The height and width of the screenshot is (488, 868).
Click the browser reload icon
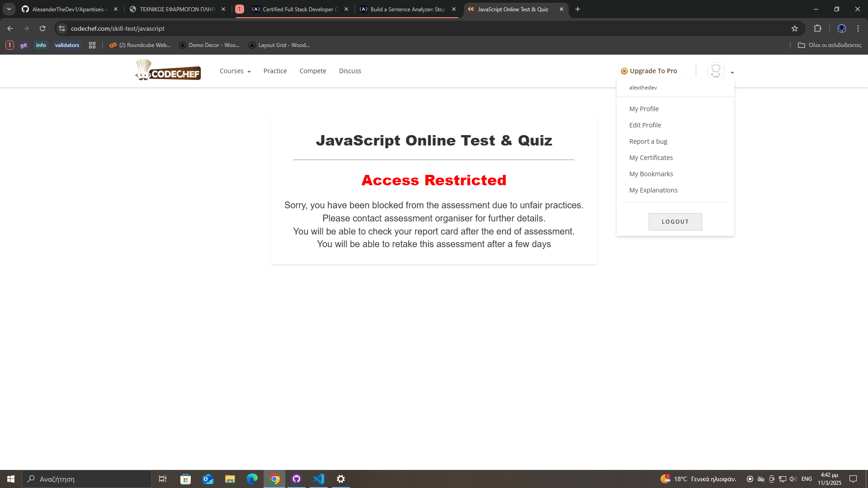(x=42, y=28)
